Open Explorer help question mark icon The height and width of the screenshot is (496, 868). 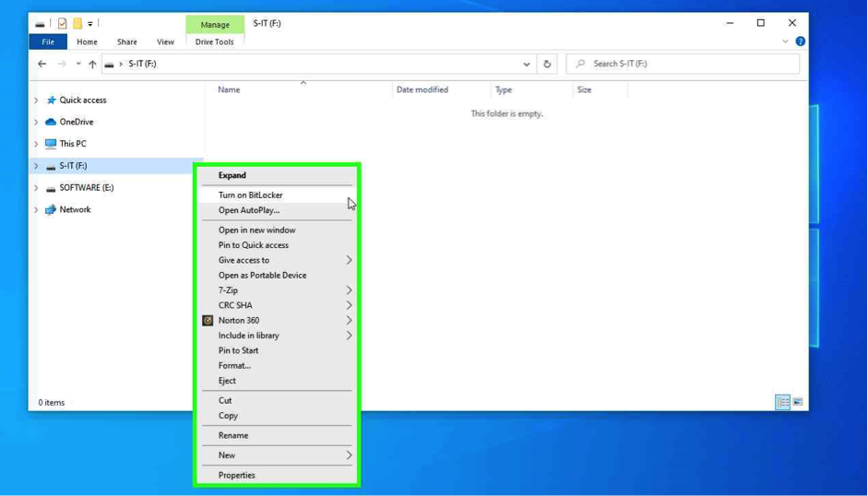[800, 41]
